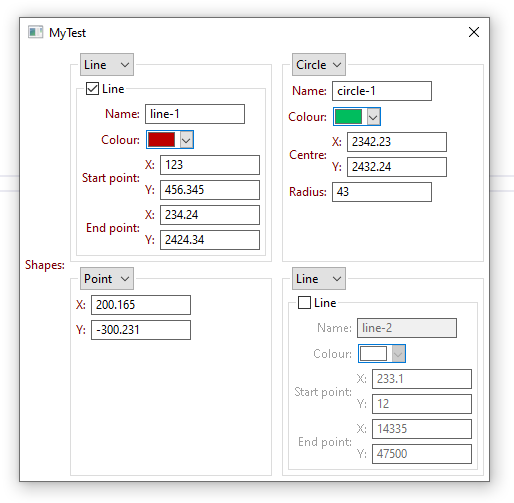Enable the Line checkbox for line-2
514x503 pixels.
pos(304,303)
